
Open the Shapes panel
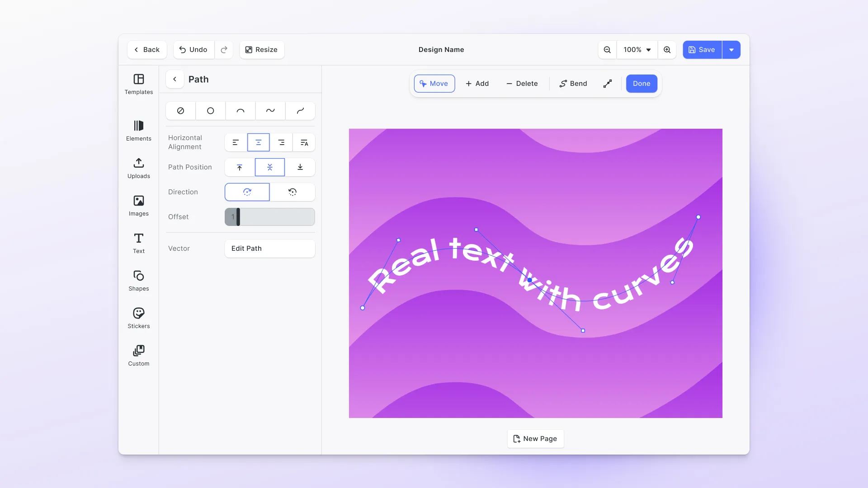click(139, 281)
